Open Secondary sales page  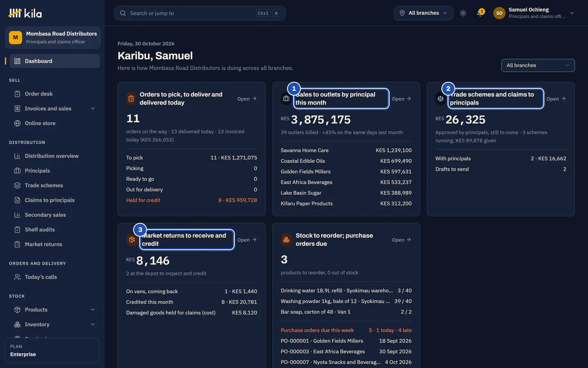55,215
